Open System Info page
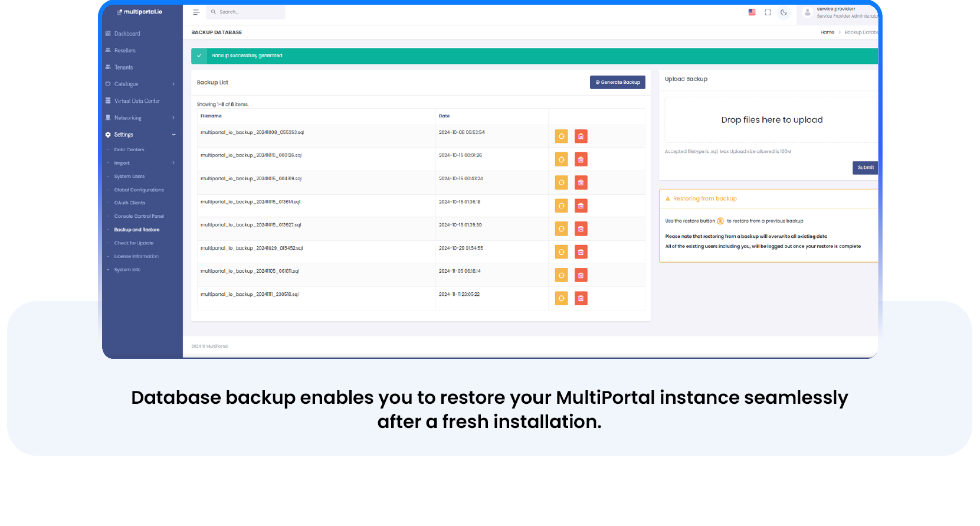Image resolution: width=980 pixels, height=526 pixels. (127, 270)
